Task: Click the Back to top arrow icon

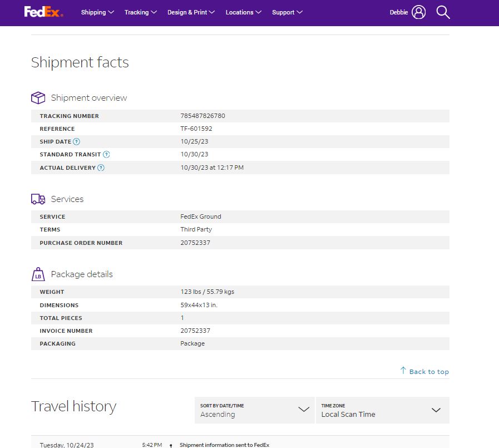Action: pyautogui.click(x=403, y=371)
